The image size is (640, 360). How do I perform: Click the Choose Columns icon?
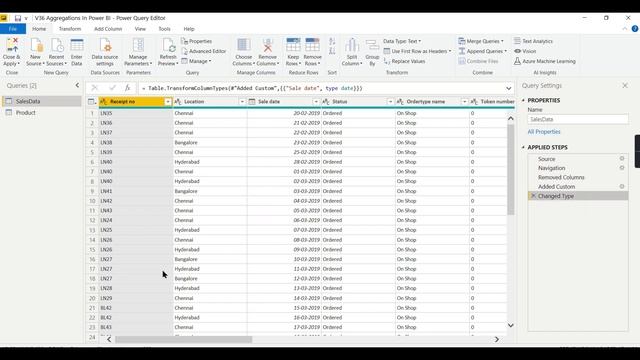(x=244, y=52)
